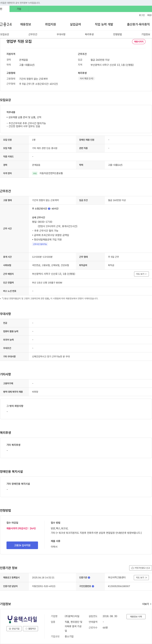
Task: Jump to the 기업정보 section tab
Action: tap(146, 34)
